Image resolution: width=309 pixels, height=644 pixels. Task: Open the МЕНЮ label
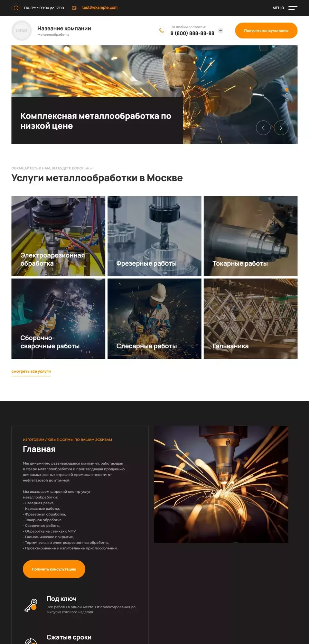[278, 8]
